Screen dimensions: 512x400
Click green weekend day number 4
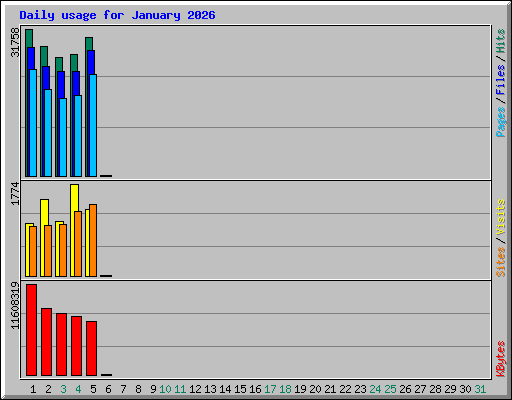pos(78,389)
